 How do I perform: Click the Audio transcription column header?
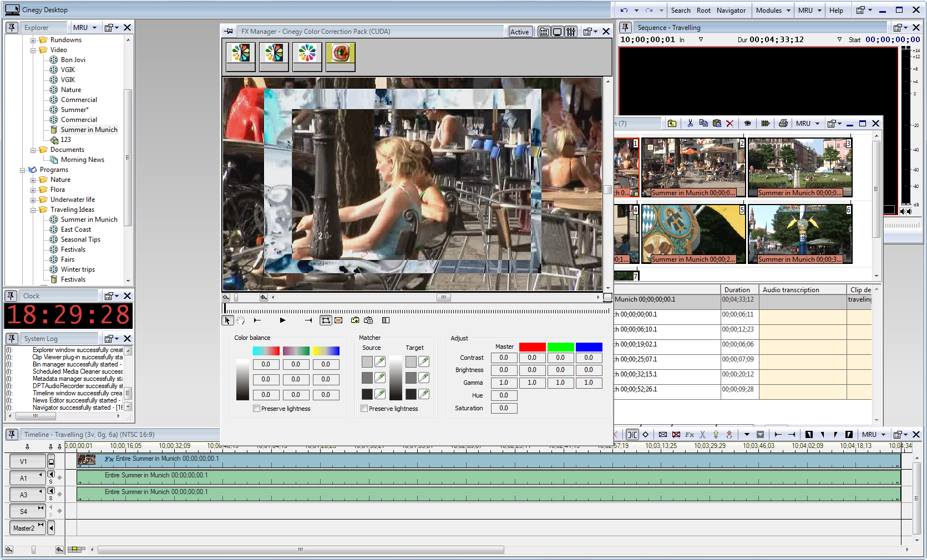(803, 290)
